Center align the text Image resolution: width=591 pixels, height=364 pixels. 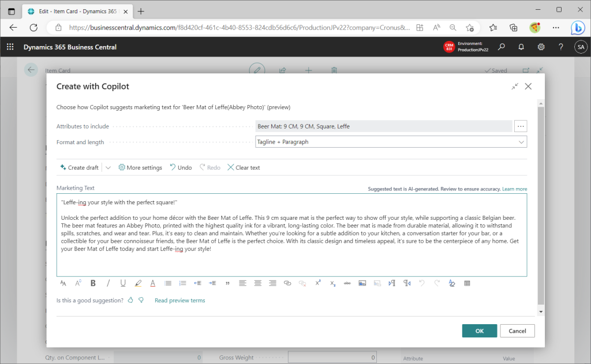click(x=257, y=283)
